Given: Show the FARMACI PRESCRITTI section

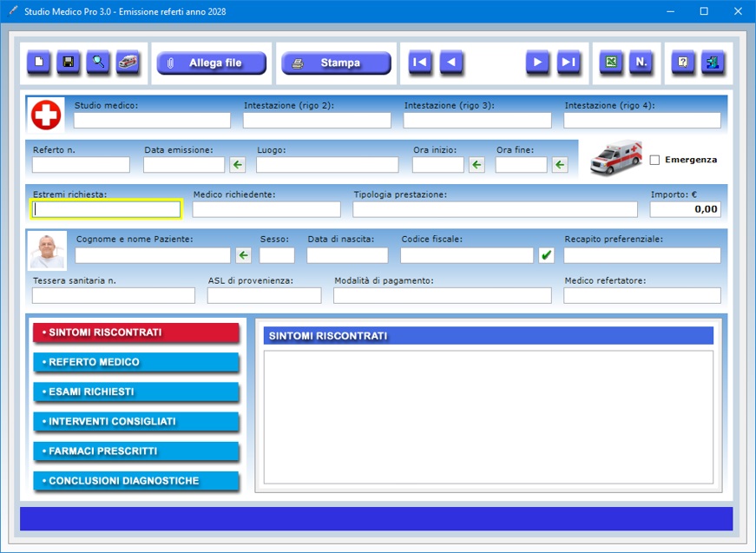Looking at the screenshot, I should tap(136, 451).
